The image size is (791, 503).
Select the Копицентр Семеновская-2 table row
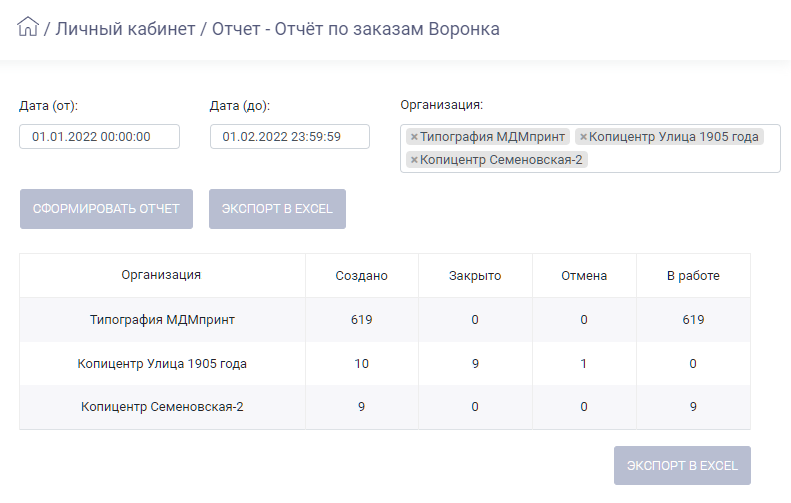click(x=385, y=407)
